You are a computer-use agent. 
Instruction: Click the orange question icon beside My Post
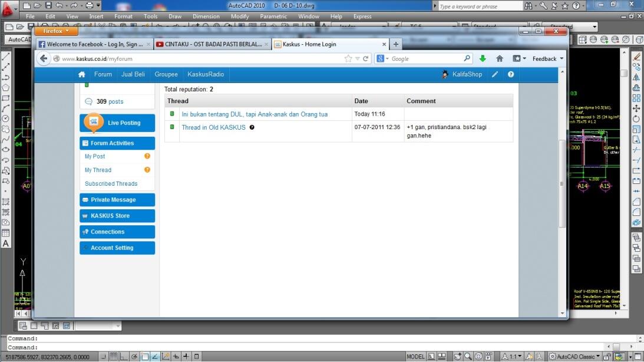(x=147, y=156)
